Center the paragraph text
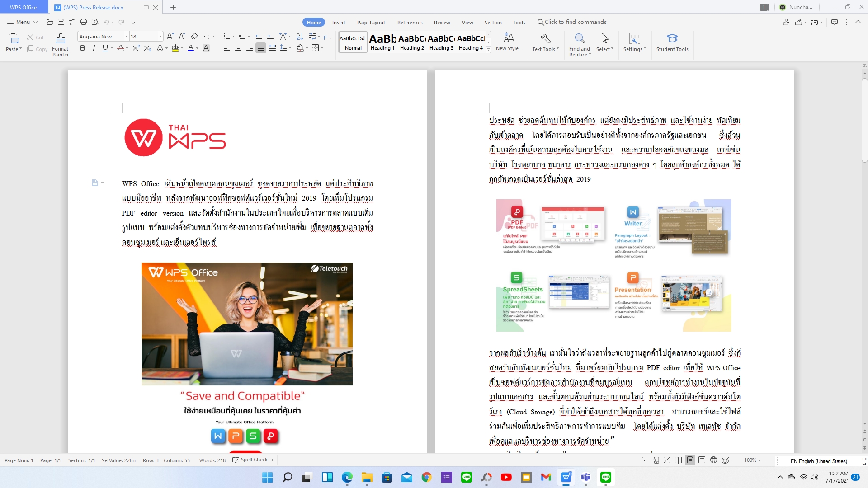868x488 pixels. pos(238,48)
